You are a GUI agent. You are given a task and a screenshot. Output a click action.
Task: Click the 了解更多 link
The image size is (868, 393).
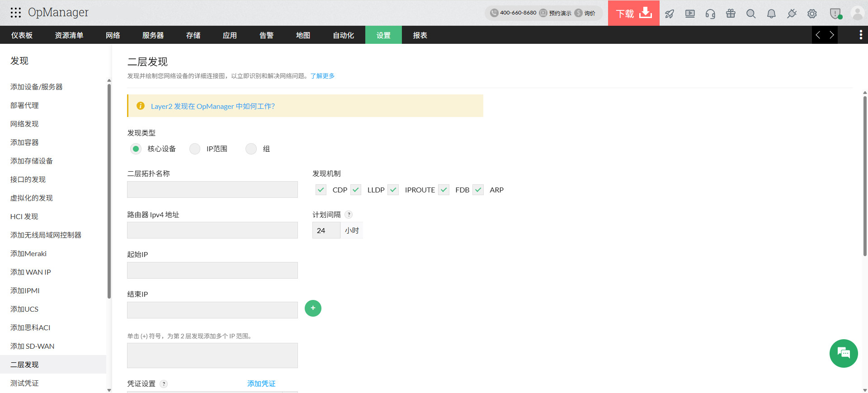pos(322,76)
